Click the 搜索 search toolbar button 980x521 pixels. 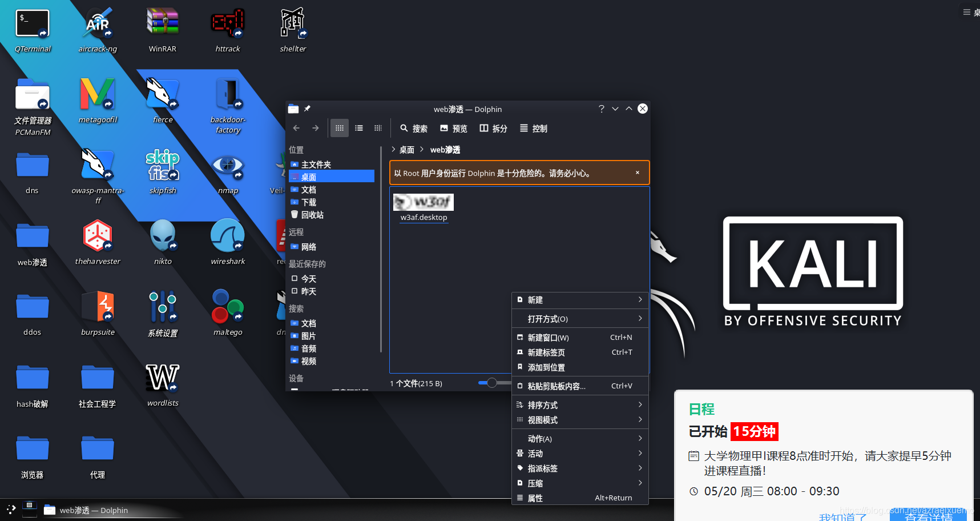(x=414, y=129)
